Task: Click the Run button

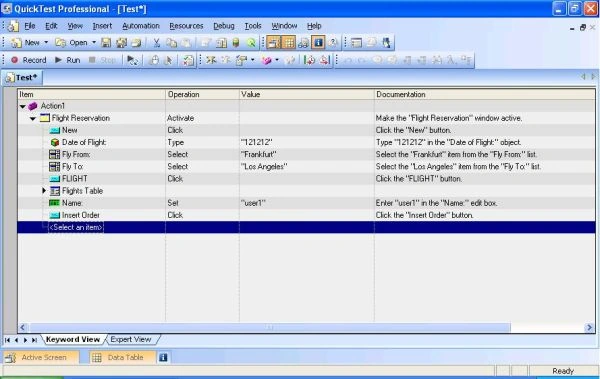Action: [x=68, y=60]
